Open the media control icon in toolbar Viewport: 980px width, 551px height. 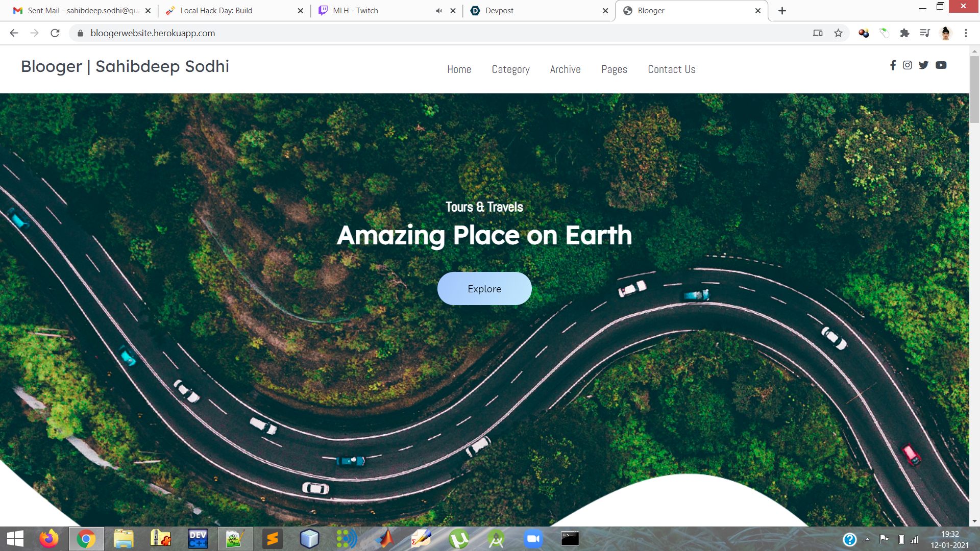tap(924, 33)
